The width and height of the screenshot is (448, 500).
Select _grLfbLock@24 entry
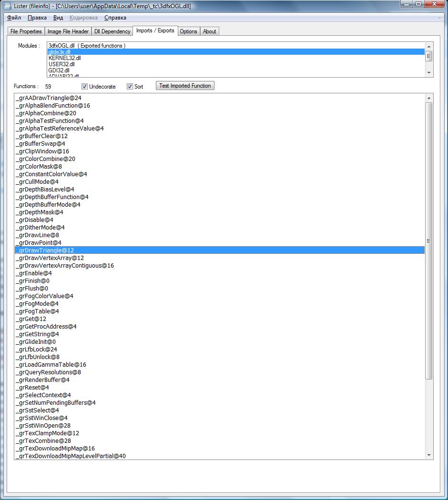point(220,350)
